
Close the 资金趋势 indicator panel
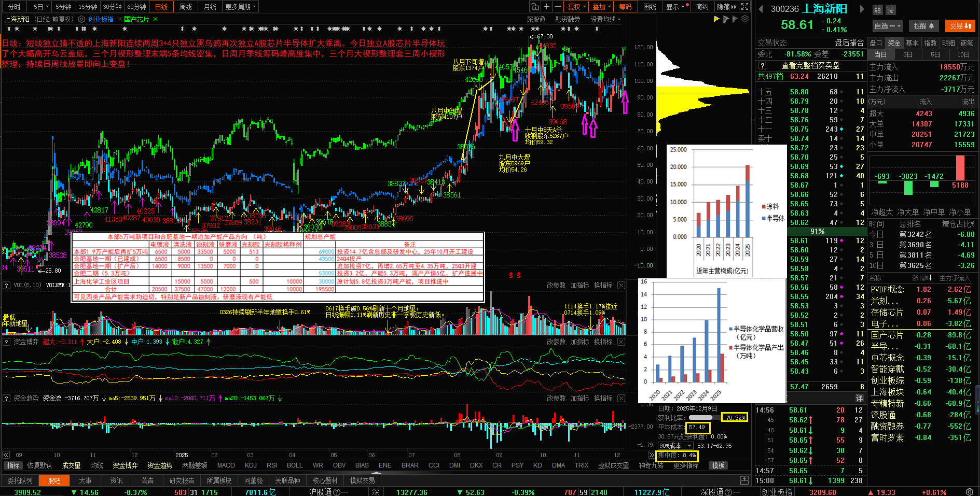point(621,399)
